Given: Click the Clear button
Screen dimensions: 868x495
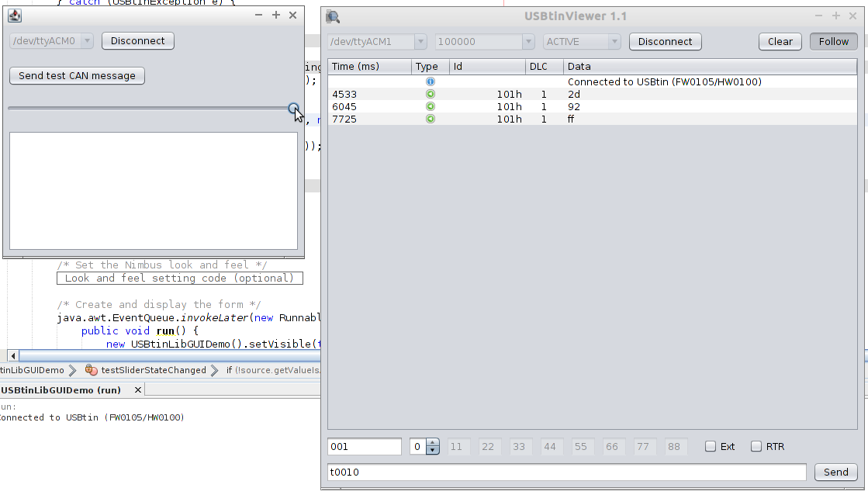Looking at the screenshot, I should 780,42.
